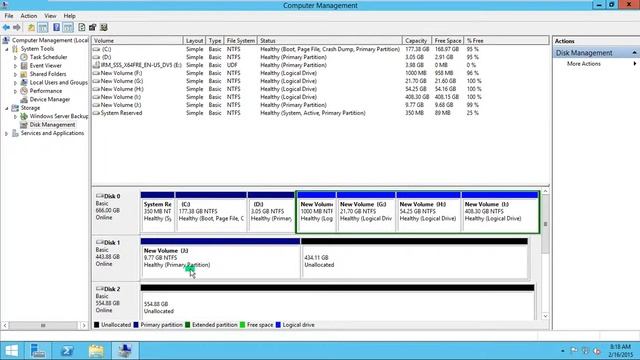Expand the Local Users and Groups node
The height and width of the screenshot is (360, 640).
pyautogui.click(x=16, y=83)
